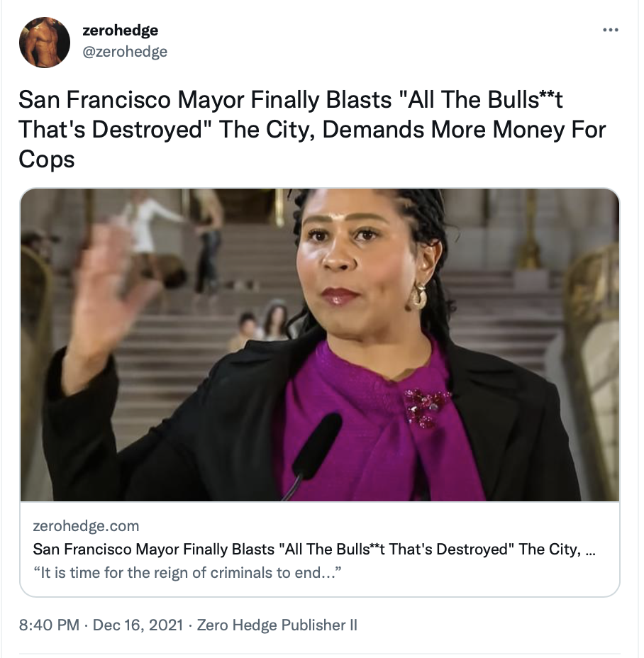Click the Dec 16, 2021 date

(x=138, y=625)
